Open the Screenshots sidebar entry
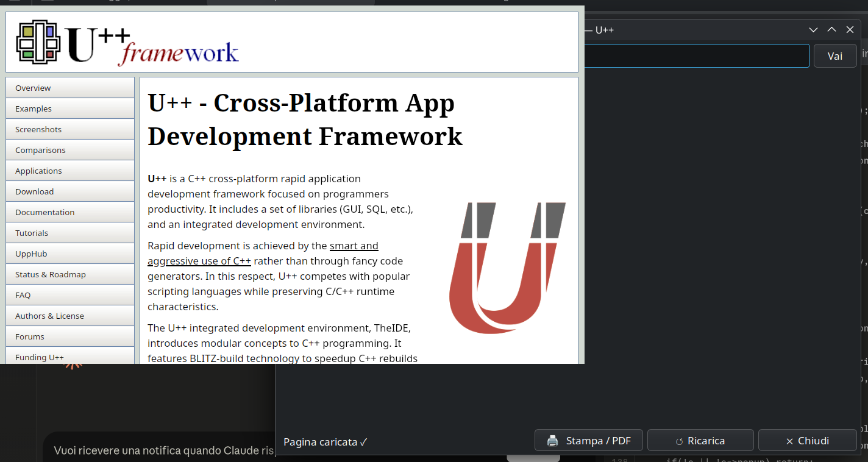The width and height of the screenshot is (868, 462). 70,129
